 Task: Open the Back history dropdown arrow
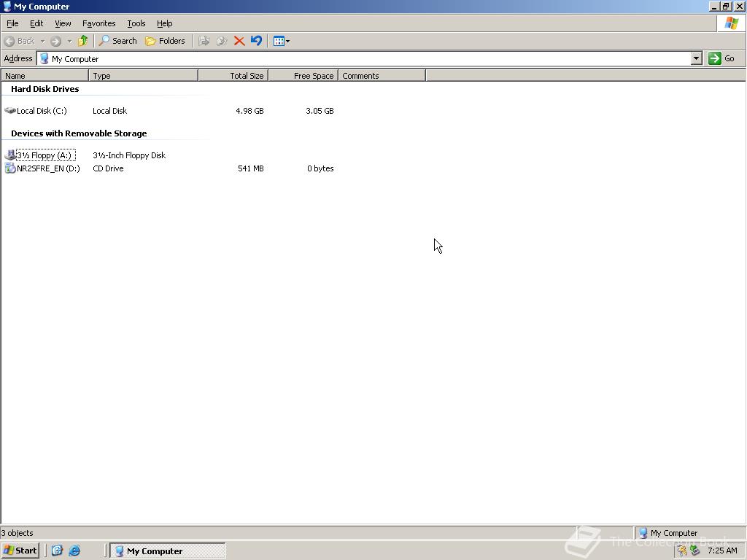pyautogui.click(x=42, y=41)
